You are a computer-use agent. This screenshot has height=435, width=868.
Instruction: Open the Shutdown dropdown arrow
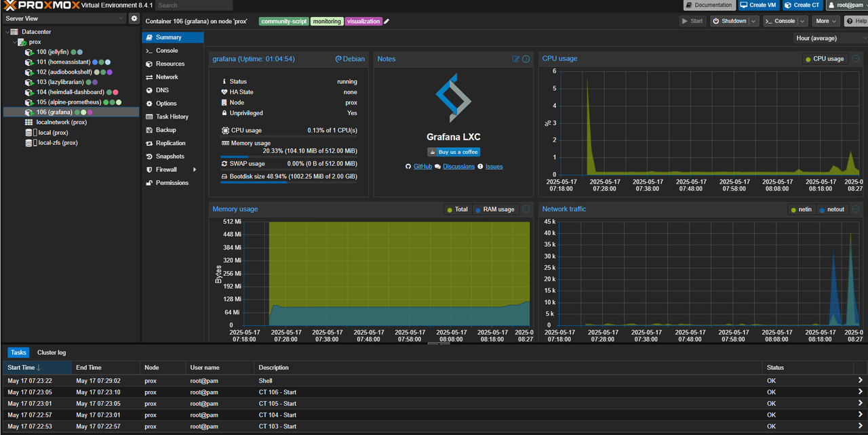[x=753, y=21]
